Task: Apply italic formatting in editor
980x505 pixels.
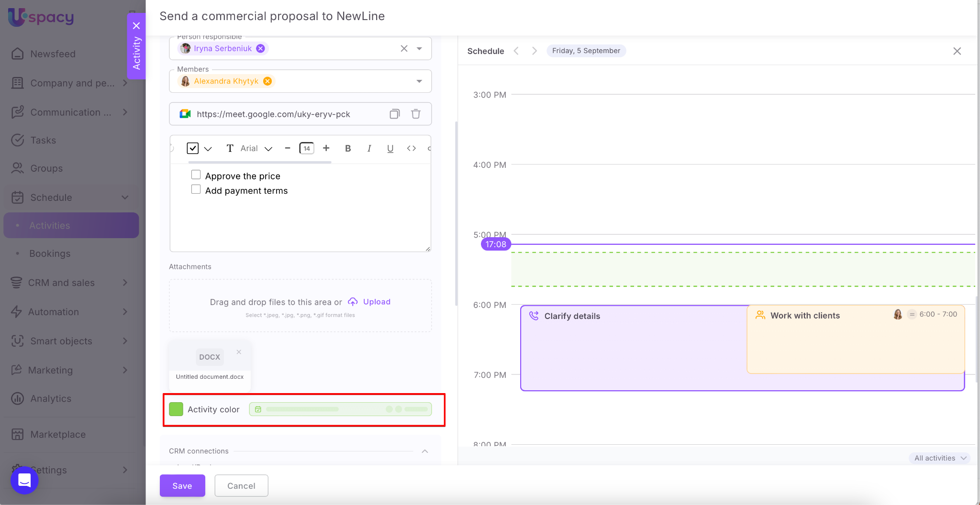Action: pos(369,148)
